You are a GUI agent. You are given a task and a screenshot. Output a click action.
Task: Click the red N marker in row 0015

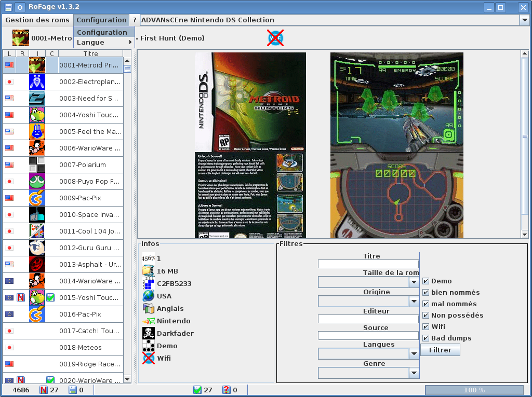21,298
